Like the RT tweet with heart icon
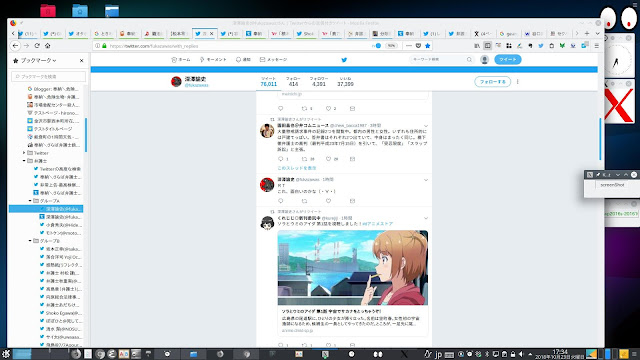Image resolution: width=640 pixels, height=360 pixels. 328,201
